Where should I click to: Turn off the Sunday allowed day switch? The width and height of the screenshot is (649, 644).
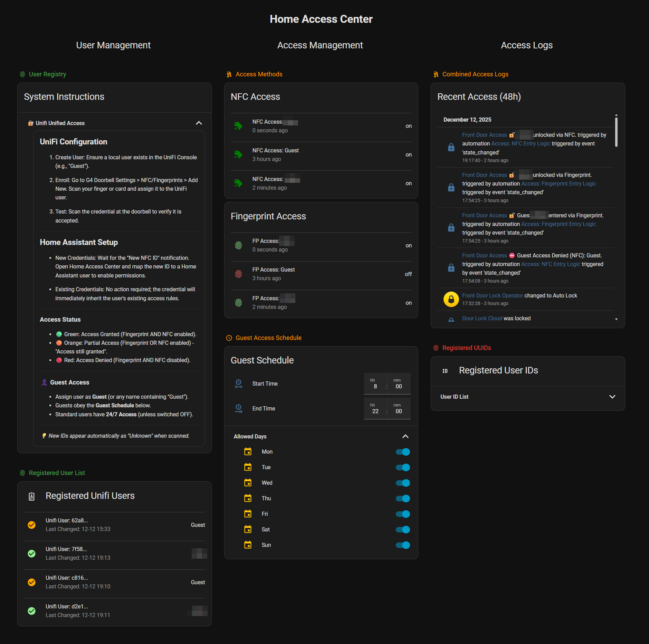pos(403,545)
